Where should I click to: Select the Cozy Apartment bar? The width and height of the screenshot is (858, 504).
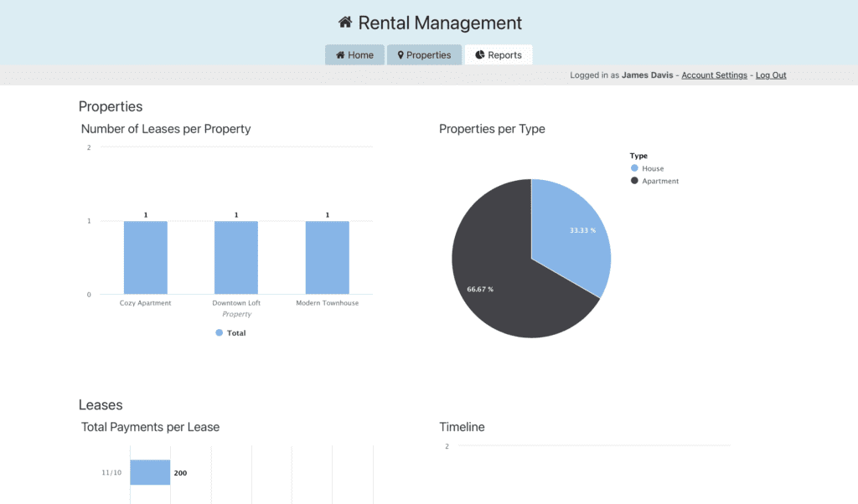click(145, 257)
